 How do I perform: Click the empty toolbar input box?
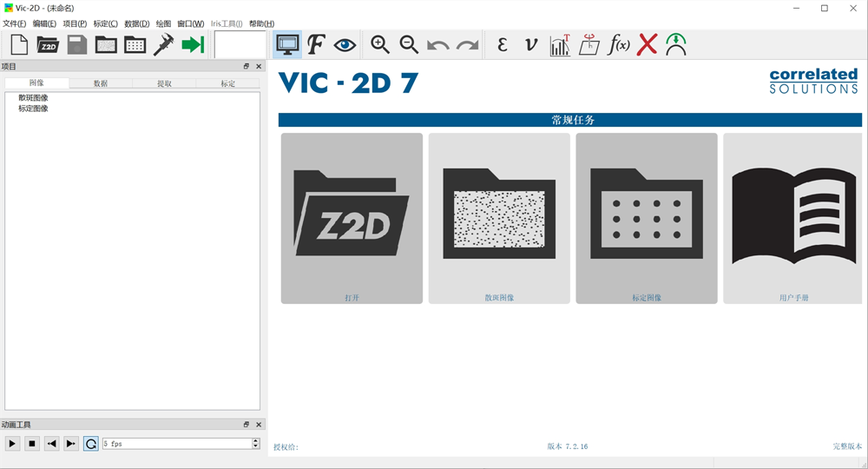click(x=240, y=45)
